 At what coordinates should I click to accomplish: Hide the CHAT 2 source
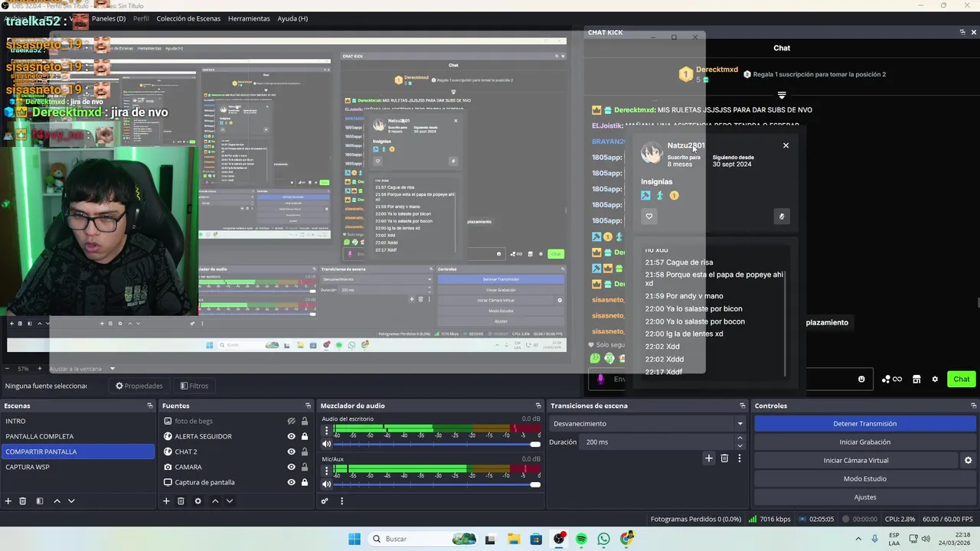291,452
